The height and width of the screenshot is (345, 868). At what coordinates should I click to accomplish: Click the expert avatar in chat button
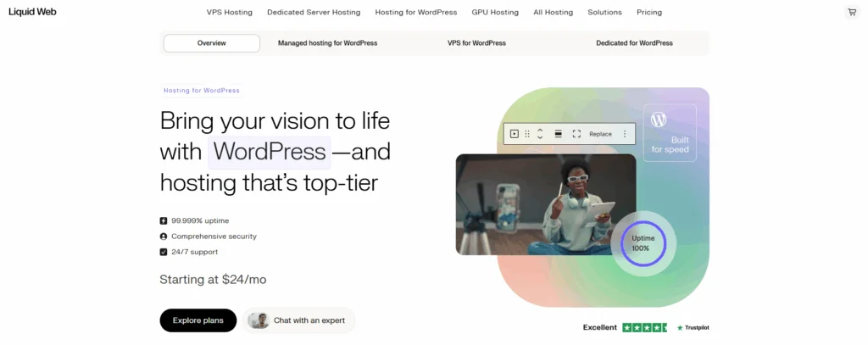click(x=258, y=320)
